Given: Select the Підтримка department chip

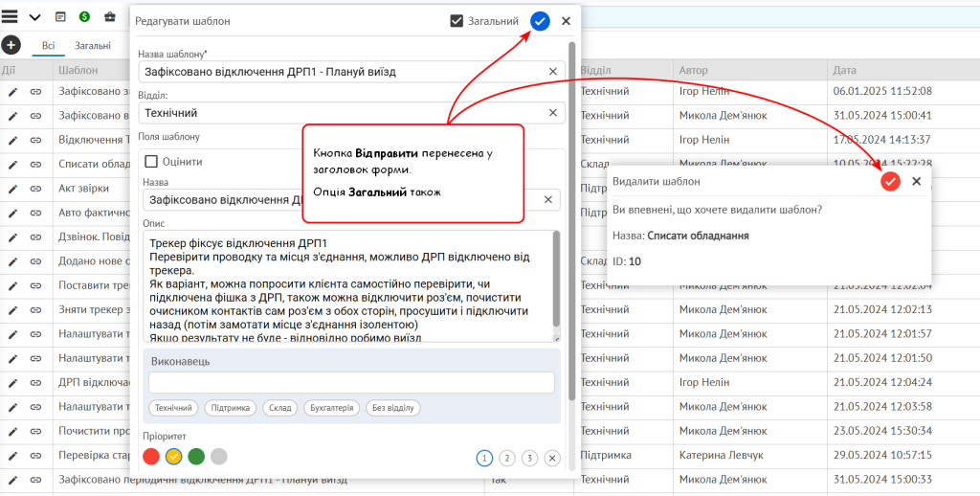Looking at the screenshot, I should click(230, 408).
